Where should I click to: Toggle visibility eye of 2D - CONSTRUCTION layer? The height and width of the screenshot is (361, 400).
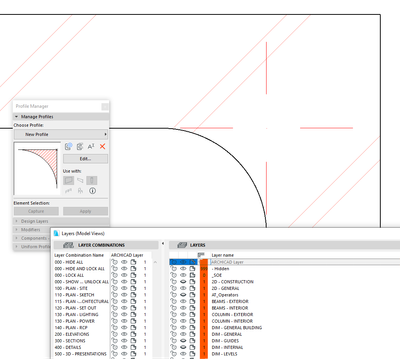[183, 282]
